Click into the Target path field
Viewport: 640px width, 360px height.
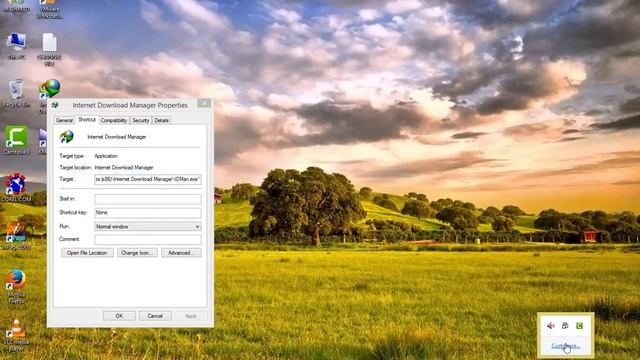pyautogui.click(x=148, y=179)
